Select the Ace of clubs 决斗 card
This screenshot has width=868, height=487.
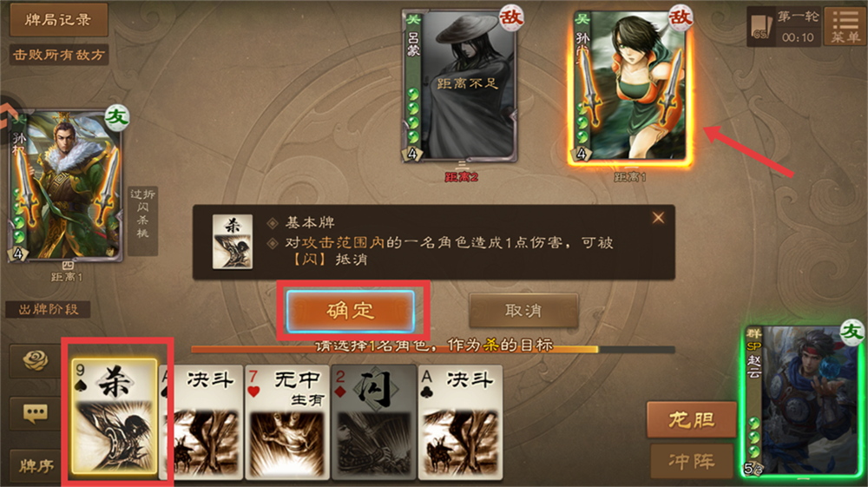460,422
